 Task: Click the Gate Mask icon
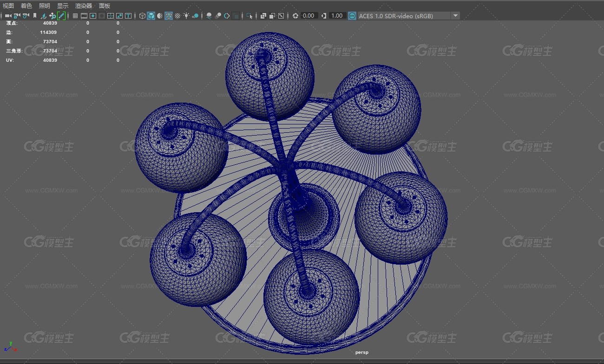(101, 16)
